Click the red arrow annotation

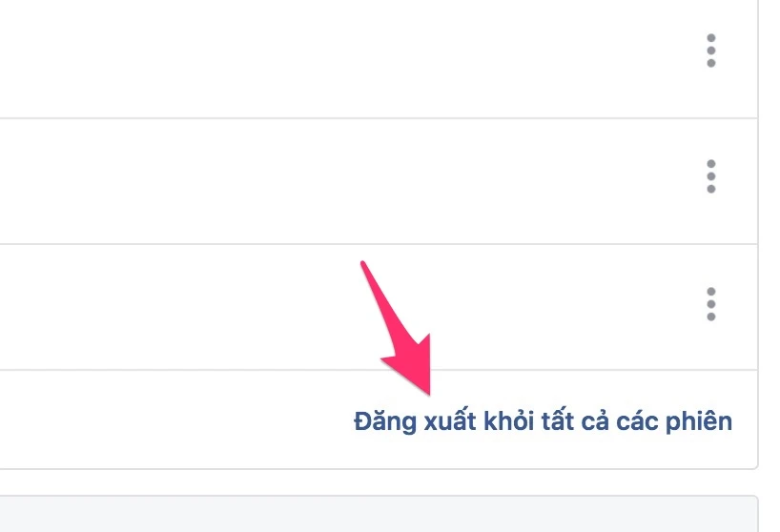tap(398, 331)
